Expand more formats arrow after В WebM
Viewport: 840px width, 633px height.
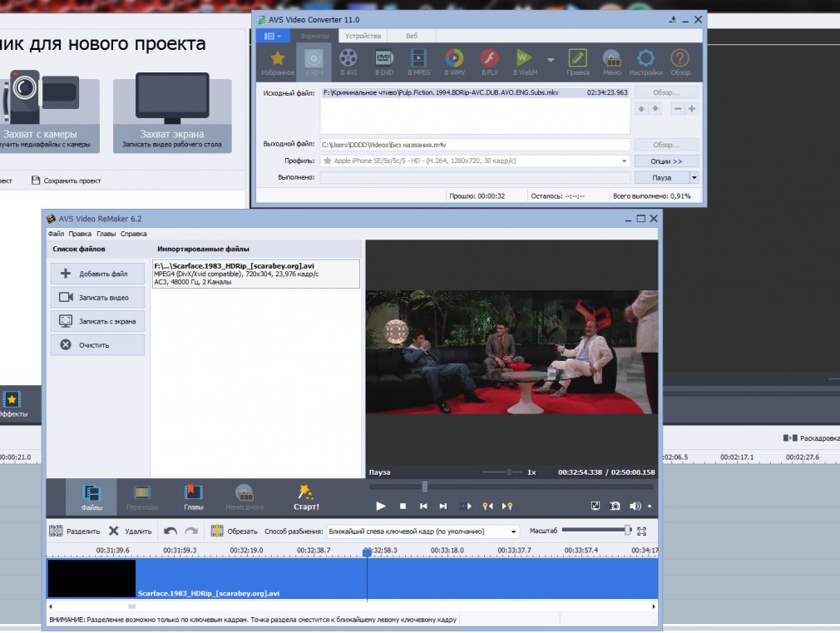pos(551,60)
